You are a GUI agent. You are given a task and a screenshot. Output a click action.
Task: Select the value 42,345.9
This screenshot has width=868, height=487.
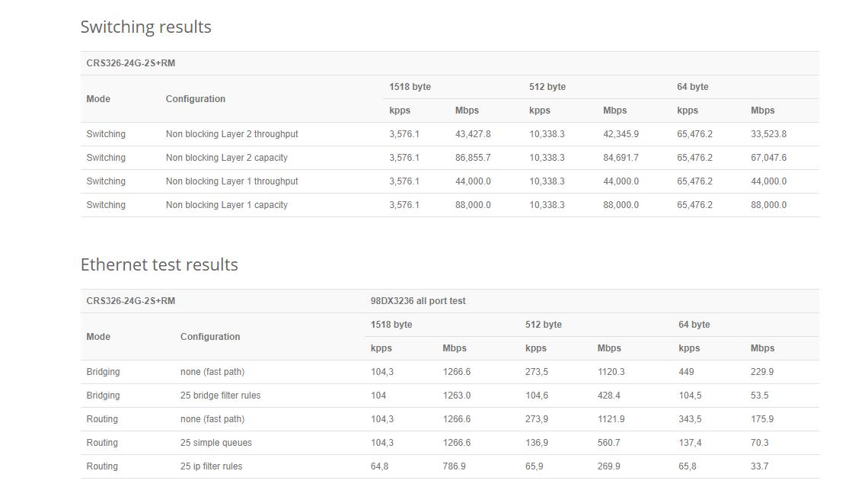tap(621, 134)
